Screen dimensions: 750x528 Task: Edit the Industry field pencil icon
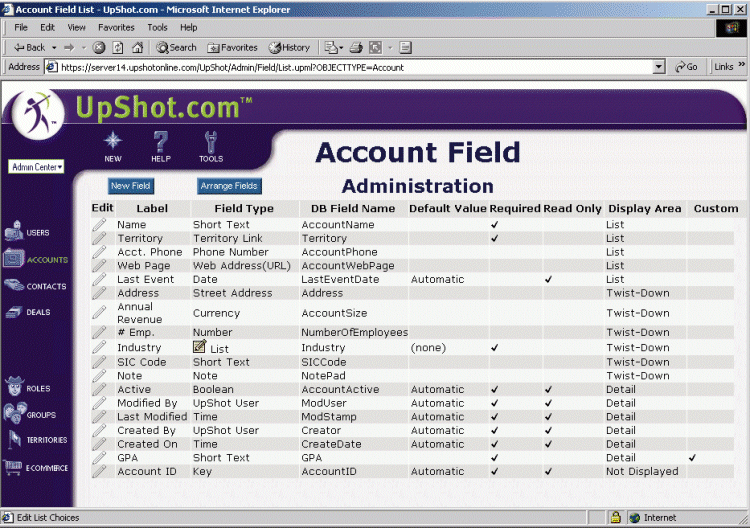pos(99,347)
